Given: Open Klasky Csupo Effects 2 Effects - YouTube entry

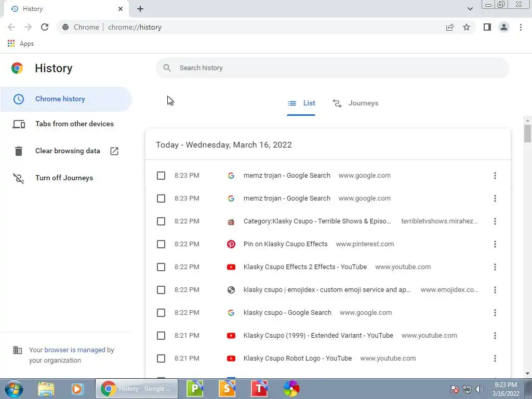Looking at the screenshot, I should click(x=305, y=267).
